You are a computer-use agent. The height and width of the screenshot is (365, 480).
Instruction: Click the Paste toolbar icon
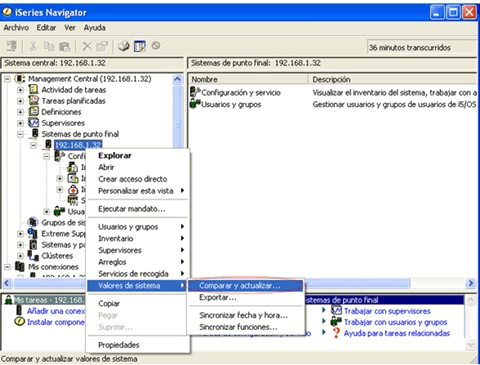tap(65, 46)
